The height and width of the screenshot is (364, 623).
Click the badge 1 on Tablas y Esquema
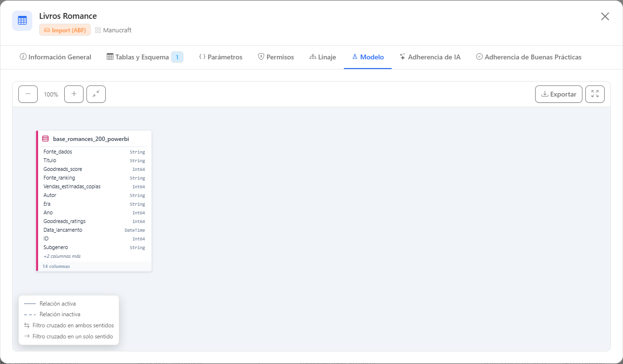tap(177, 57)
